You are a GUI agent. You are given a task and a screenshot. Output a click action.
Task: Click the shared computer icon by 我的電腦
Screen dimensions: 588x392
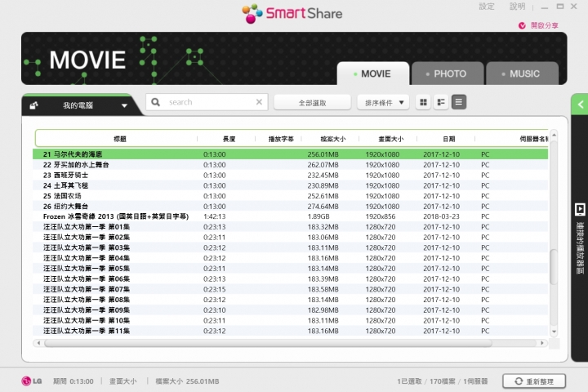(33, 105)
